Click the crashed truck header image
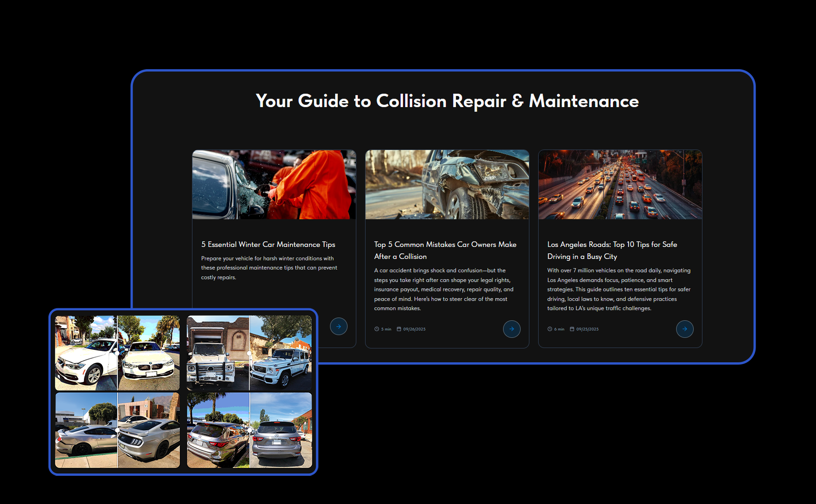This screenshot has height=504, width=816. click(447, 185)
